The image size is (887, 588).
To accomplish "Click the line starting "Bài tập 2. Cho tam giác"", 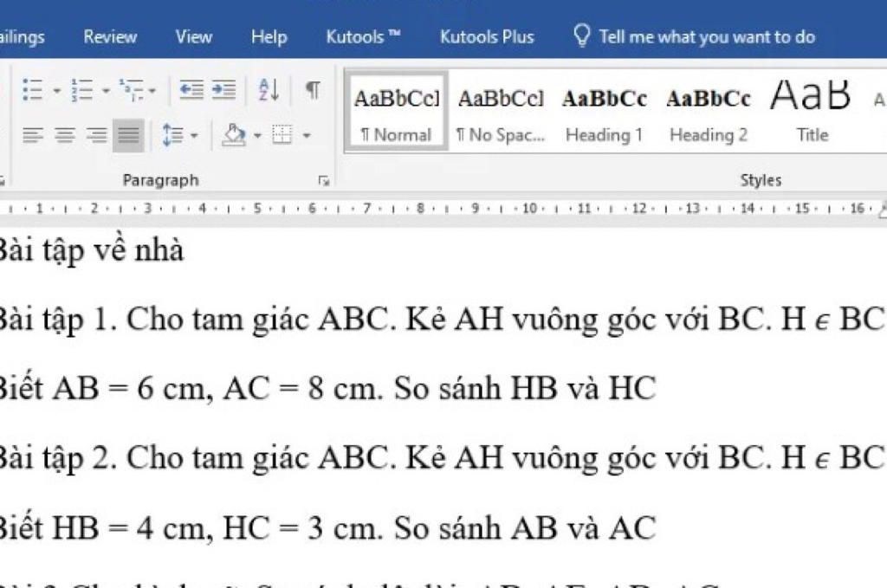I will [x=443, y=457].
